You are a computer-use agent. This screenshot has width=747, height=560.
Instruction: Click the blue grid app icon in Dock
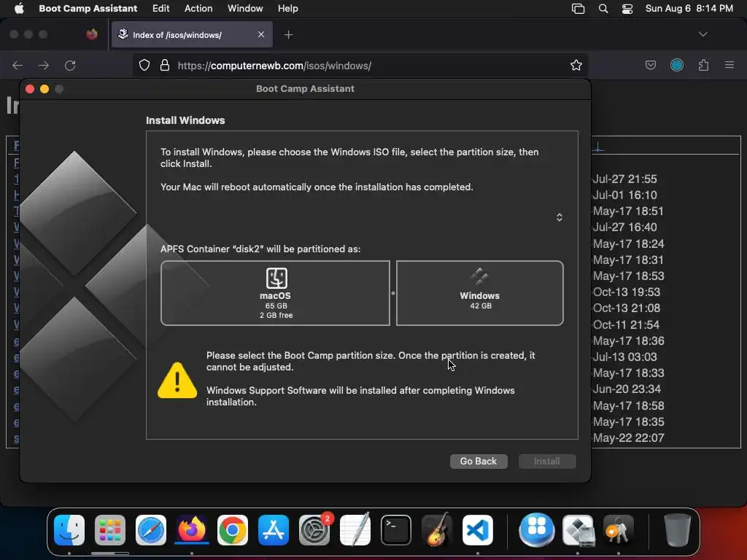click(537, 530)
